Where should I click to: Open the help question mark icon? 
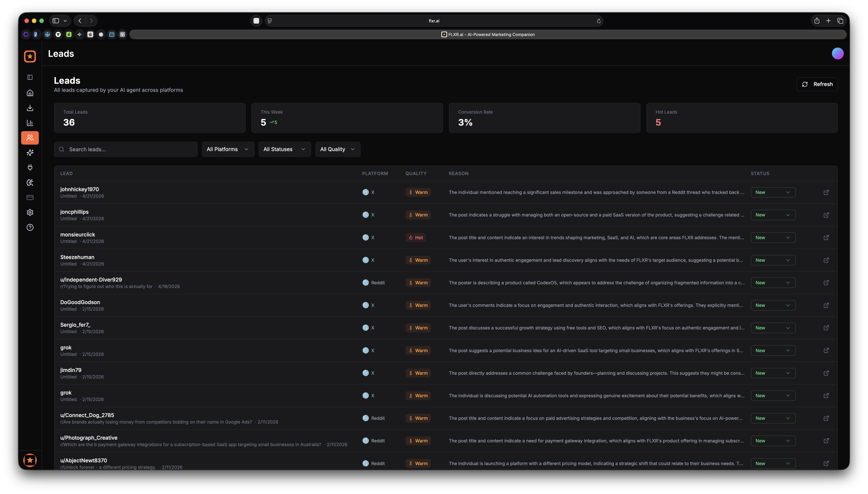(x=30, y=227)
